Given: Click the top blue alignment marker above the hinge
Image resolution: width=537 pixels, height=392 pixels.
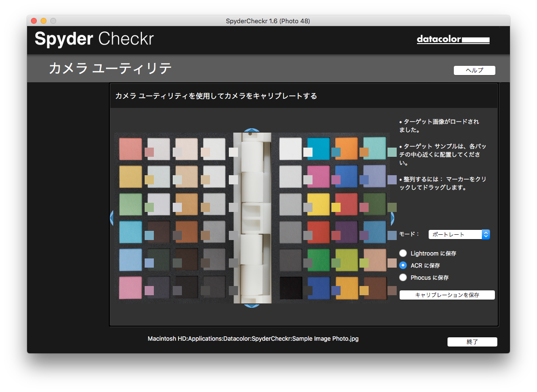Looking at the screenshot, I should [x=251, y=131].
